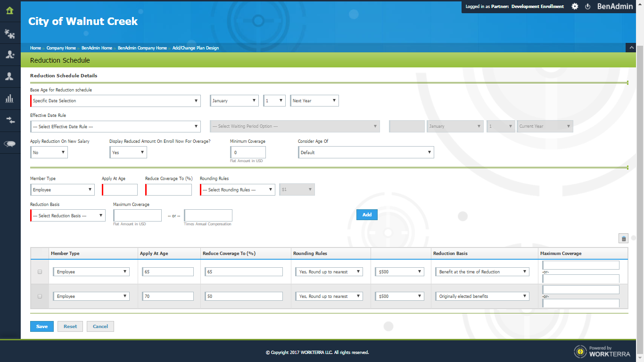Screen dimensions: 644x362
Task: Open Member Type dropdown in age 65 row
Action: coord(91,272)
